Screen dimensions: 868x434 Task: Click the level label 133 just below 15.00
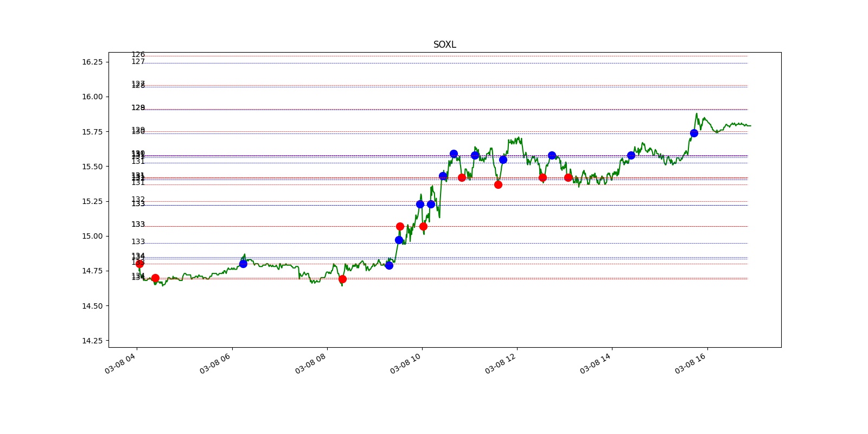tap(138, 242)
